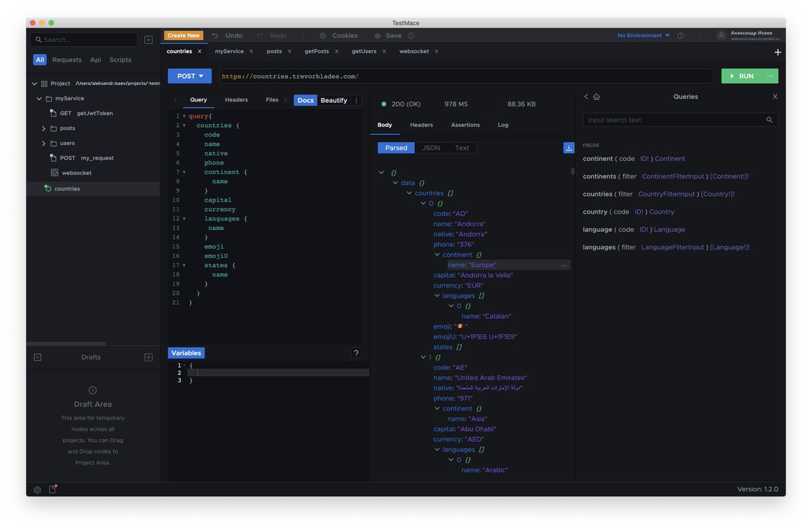This screenshot has width=812, height=531.
Task: Click the Undo arrow icon
Action: pyautogui.click(x=215, y=35)
